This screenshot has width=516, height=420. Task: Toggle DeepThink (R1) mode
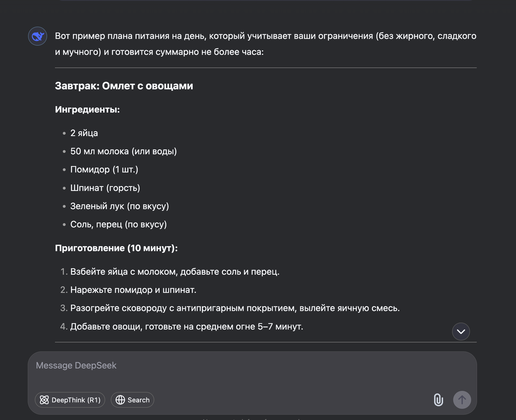pyautogui.click(x=70, y=400)
